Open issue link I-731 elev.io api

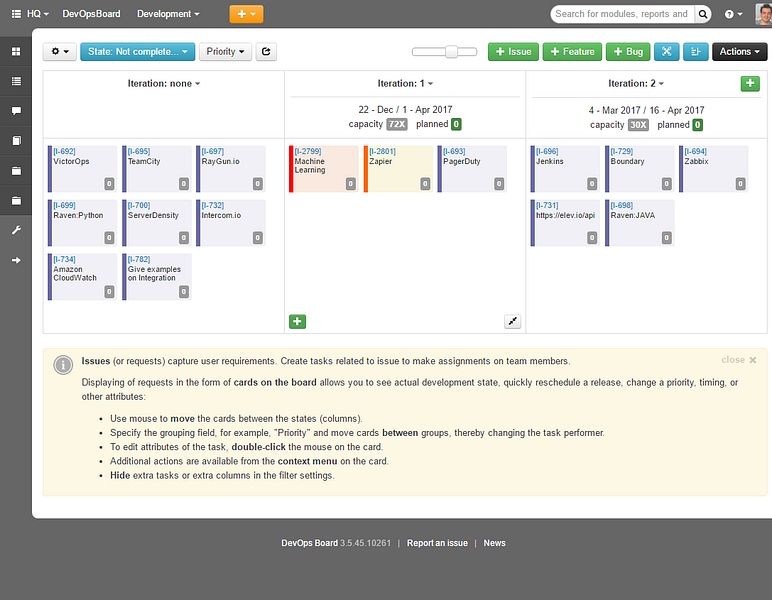pyautogui.click(x=547, y=205)
